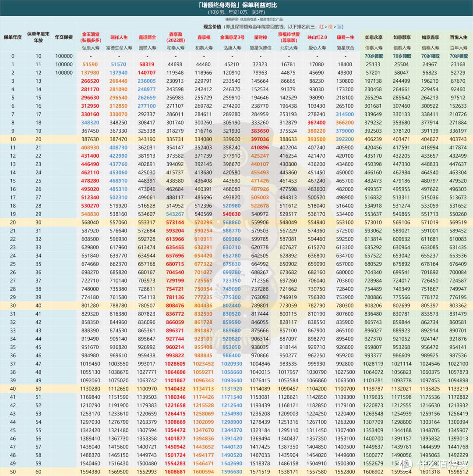
Task: Click the 100000 premium in year 2 row
Action: [64, 73]
